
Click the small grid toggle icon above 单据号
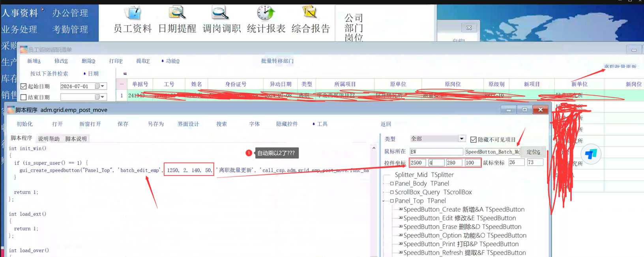[x=125, y=74]
